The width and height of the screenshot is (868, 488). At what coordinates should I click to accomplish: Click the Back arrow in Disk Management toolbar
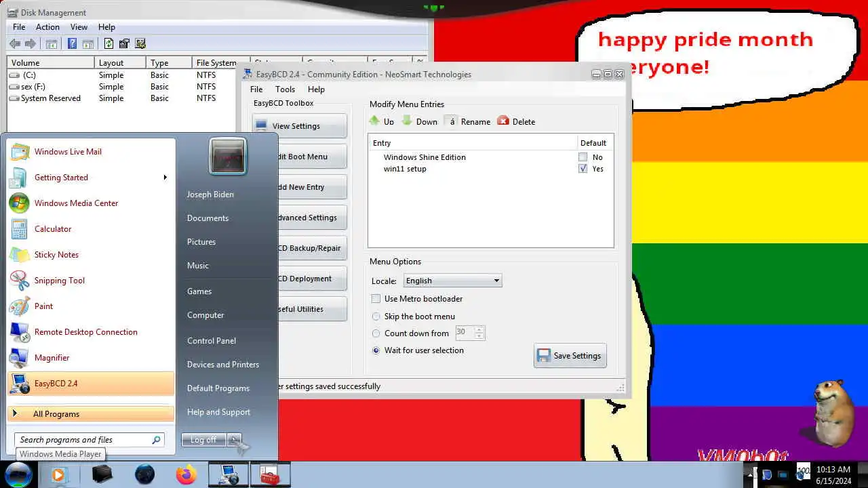(x=15, y=44)
